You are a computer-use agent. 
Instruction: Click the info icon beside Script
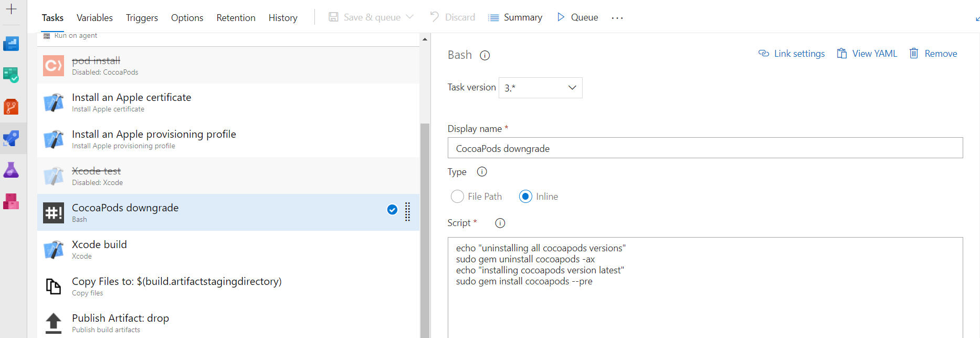(500, 223)
